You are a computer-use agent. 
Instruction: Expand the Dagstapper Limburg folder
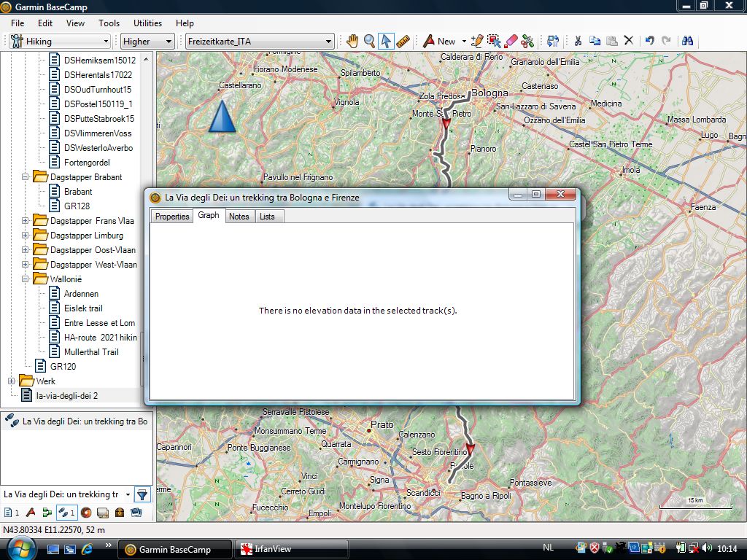(x=25, y=236)
